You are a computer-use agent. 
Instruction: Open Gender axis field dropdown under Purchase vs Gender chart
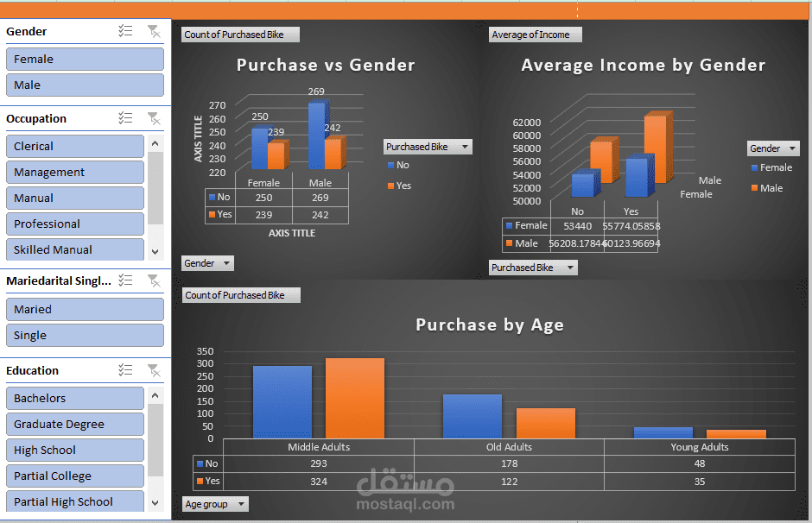(207, 262)
